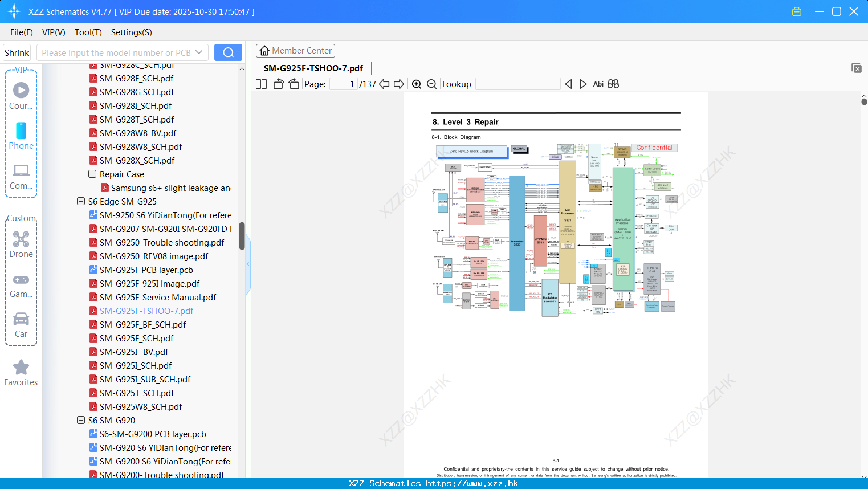Image resolution: width=868 pixels, height=489 pixels.
Task: Select the SM-G925F-TSHOO-7.pdf tab
Action: tap(313, 68)
